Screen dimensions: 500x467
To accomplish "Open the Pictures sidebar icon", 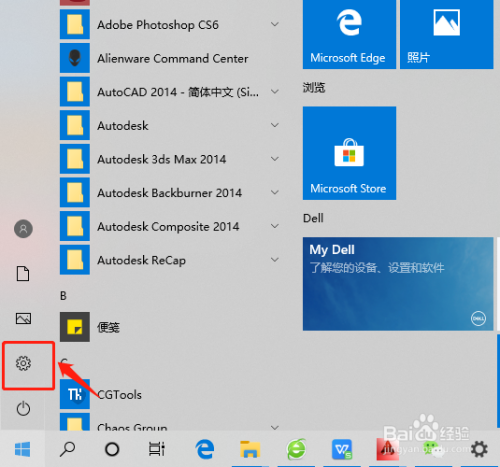I will click(23, 319).
